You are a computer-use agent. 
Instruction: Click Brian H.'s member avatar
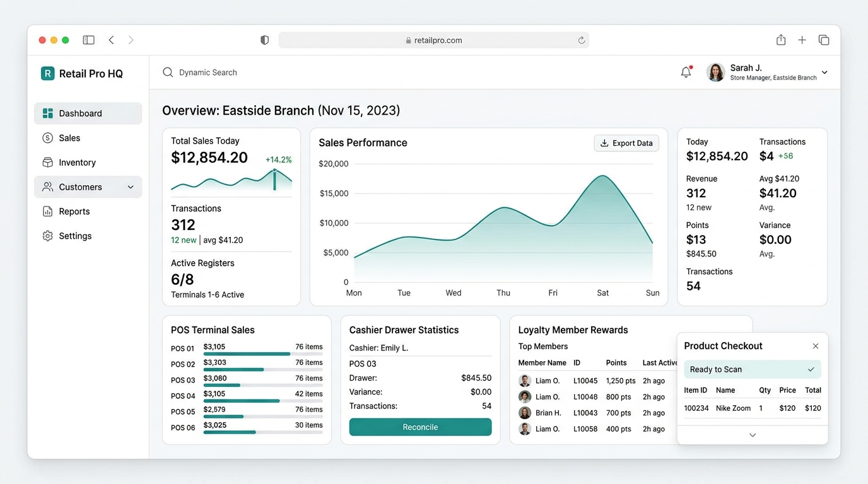[525, 413]
